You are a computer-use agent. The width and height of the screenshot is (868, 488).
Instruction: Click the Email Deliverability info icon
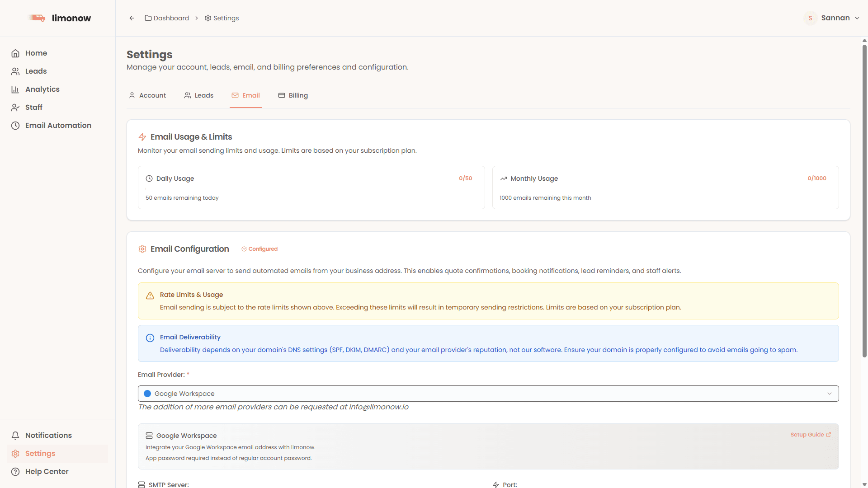pos(150,338)
